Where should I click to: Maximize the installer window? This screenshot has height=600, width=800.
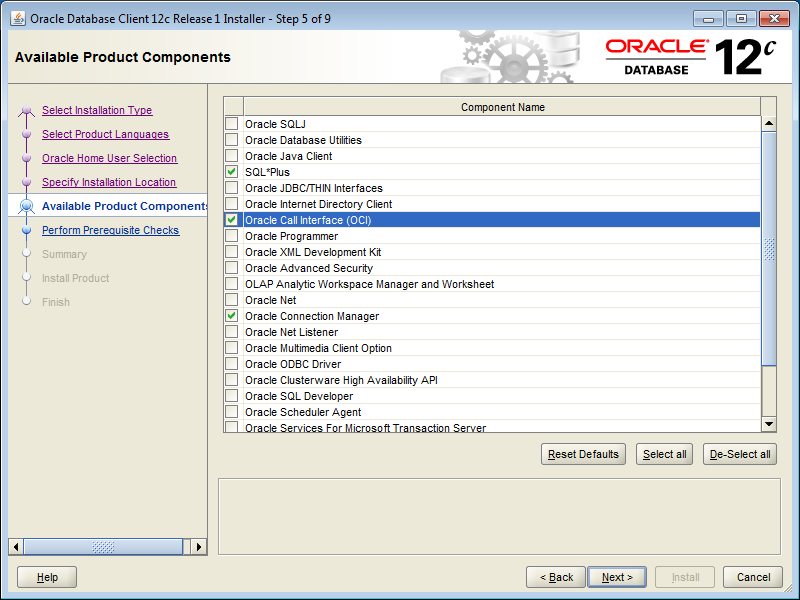pos(741,19)
